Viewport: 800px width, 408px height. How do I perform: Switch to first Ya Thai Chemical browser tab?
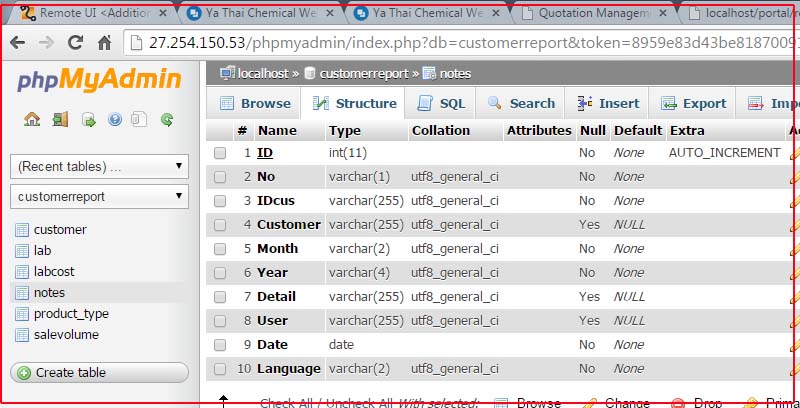pyautogui.click(x=260, y=13)
